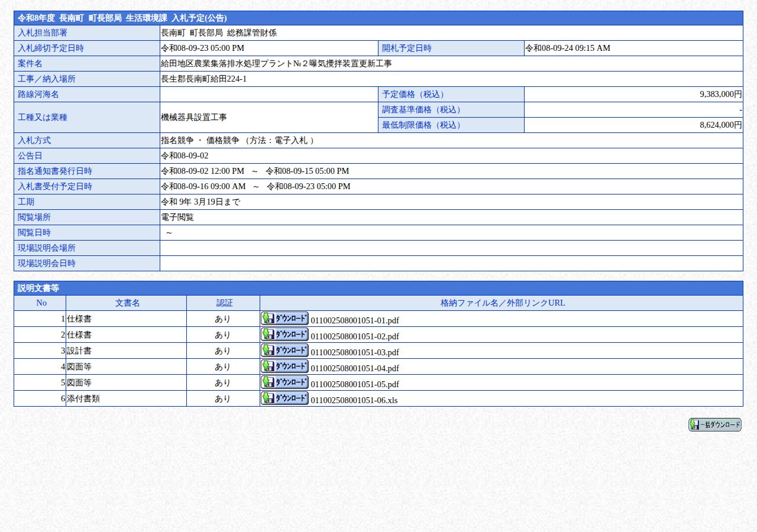The width and height of the screenshot is (757, 532).
Task: Download file 011002508001051-04.pdf
Action: click(284, 366)
